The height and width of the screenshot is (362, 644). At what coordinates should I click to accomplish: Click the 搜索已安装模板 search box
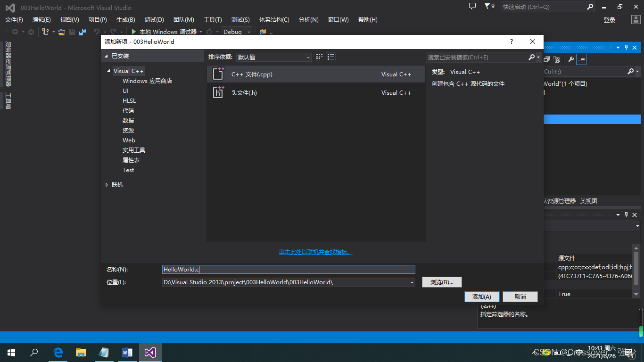tap(477, 57)
